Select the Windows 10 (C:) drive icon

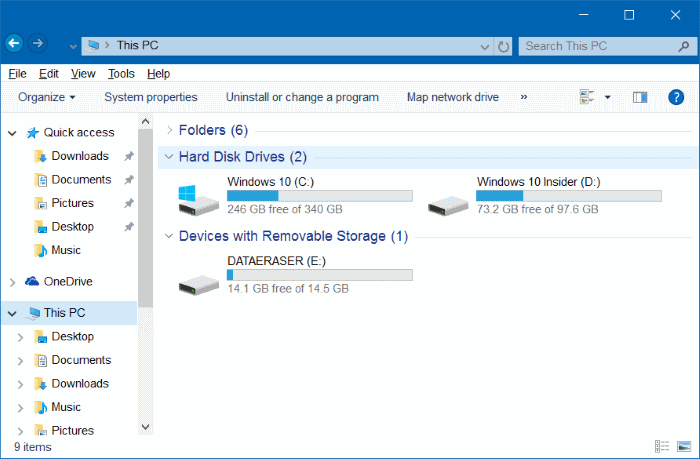[198, 200]
